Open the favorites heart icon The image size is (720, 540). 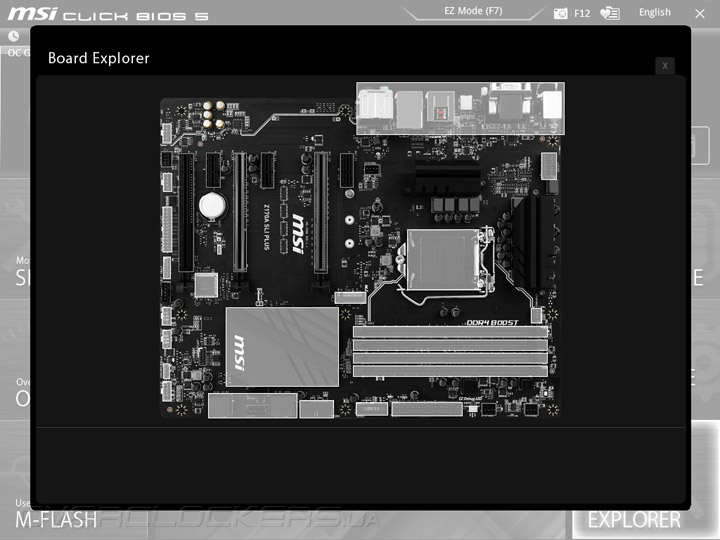(610, 13)
